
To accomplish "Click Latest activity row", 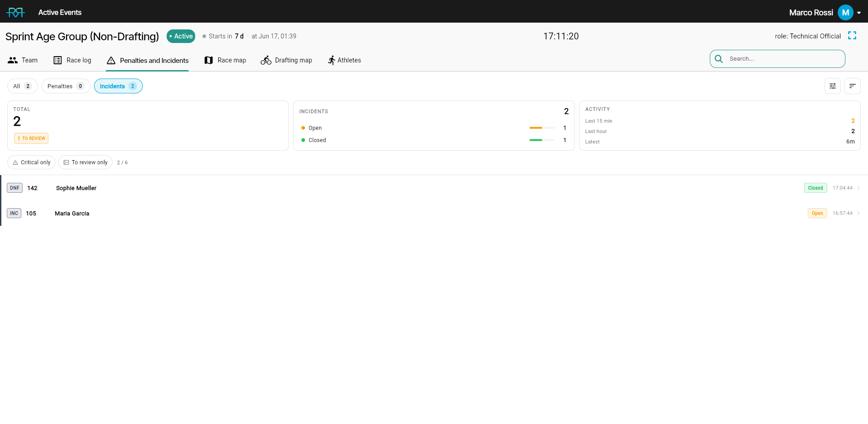I will [720, 142].
